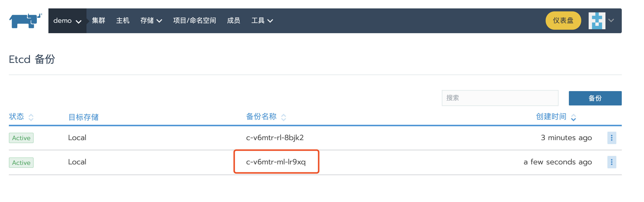Open the user avatar menu
The width and height of the screenshot is (644, 202).
[597, 21]
